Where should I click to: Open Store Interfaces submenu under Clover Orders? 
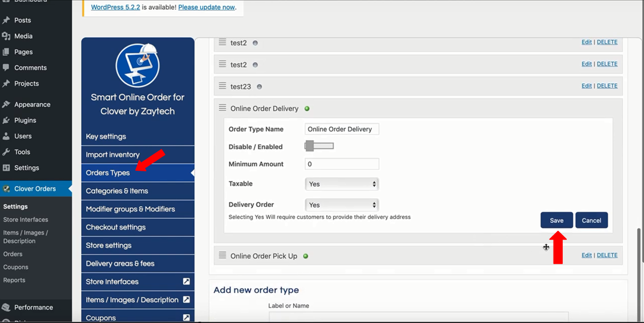coord(25,220)
